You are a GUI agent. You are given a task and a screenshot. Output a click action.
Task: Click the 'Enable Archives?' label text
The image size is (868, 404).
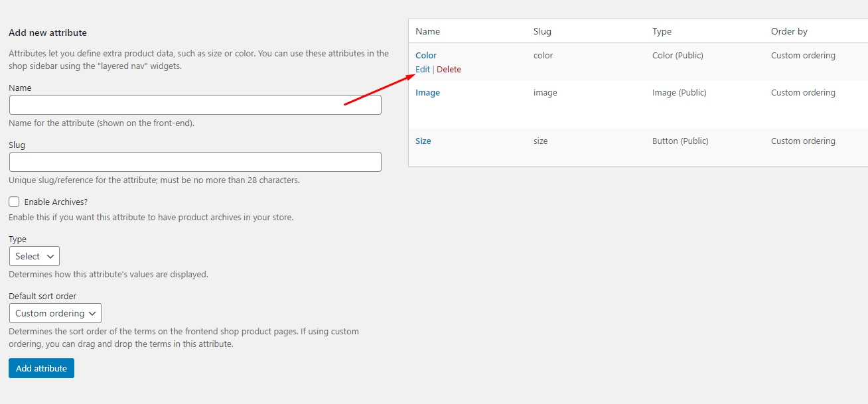pyautogui.click(x=56, y=202)
